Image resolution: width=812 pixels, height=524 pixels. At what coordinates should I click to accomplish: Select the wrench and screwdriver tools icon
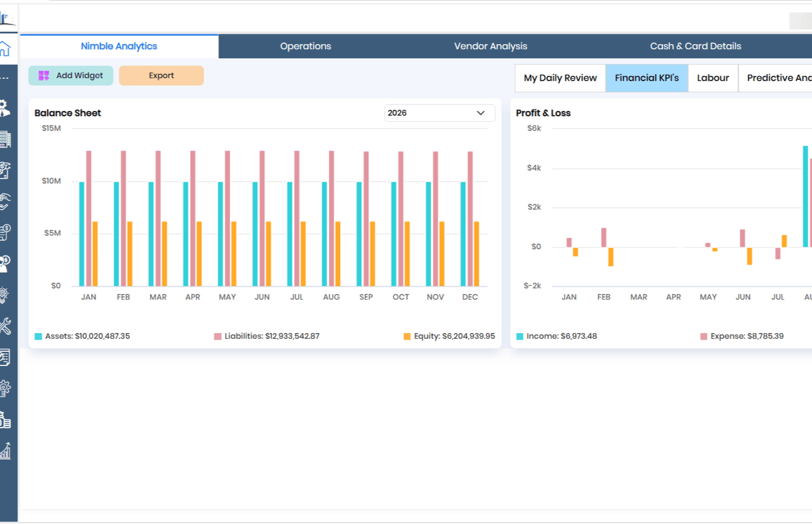coord(5,326)
